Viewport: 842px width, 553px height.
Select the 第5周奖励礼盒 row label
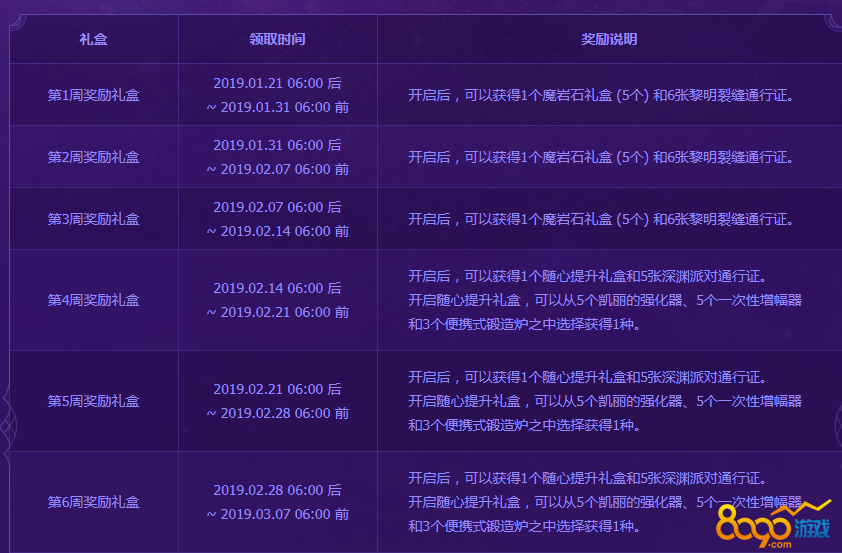[x=94, y=401]
